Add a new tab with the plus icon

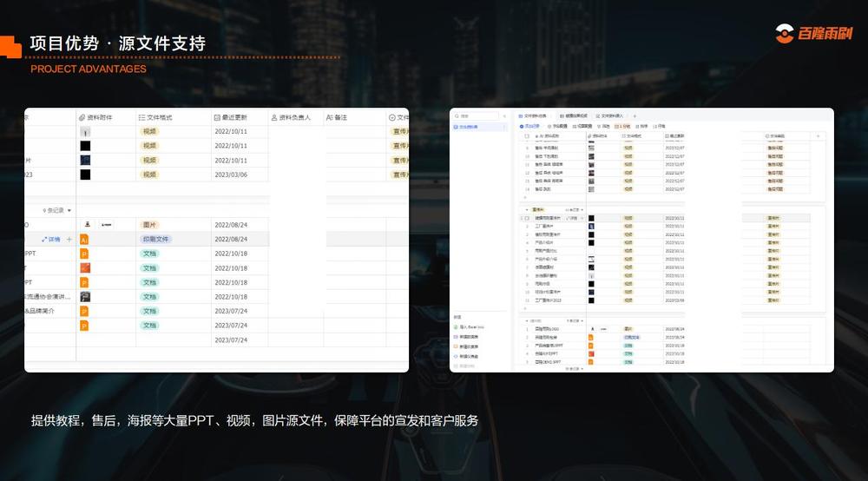click(x=635, y=116)
